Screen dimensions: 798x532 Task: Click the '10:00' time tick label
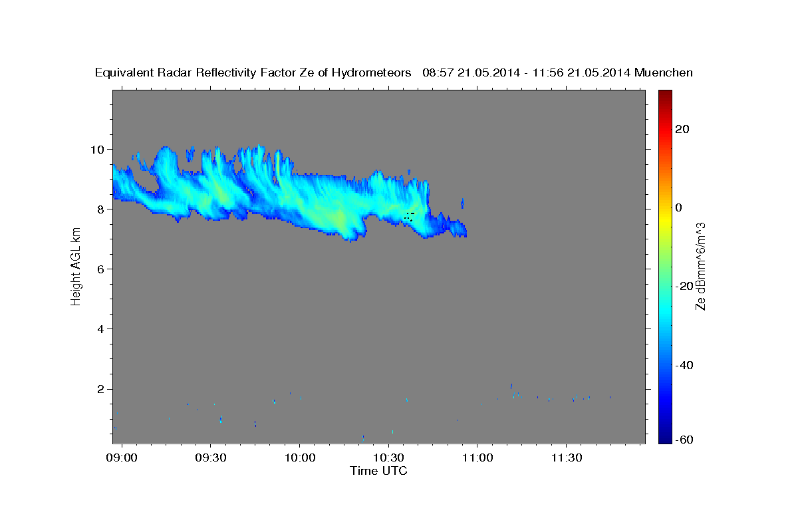coord(299,458)
